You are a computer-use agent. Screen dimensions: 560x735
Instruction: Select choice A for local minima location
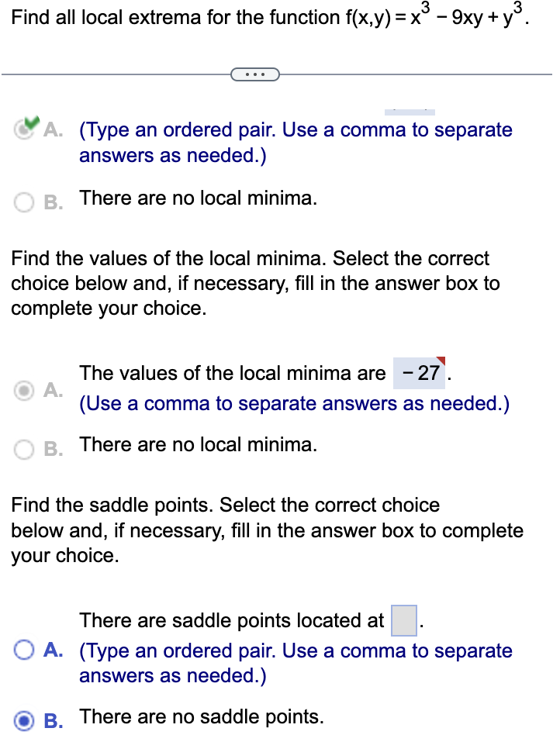[x=22, y=129]
